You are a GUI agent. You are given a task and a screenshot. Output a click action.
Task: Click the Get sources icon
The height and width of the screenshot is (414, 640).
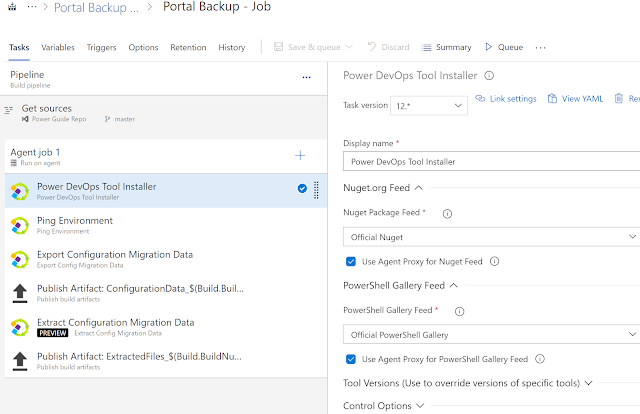[10, 110]
